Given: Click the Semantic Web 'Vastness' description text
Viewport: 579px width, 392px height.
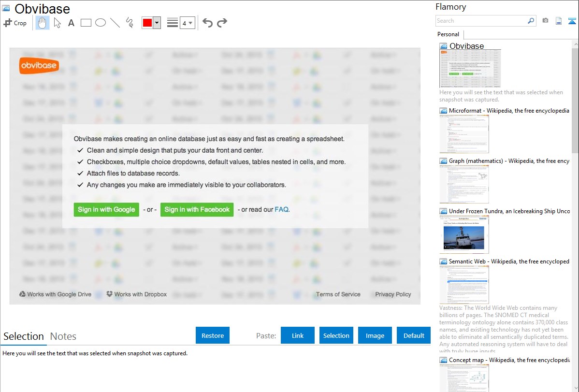Looking at the screenshot, I should (x=504, y=329).
